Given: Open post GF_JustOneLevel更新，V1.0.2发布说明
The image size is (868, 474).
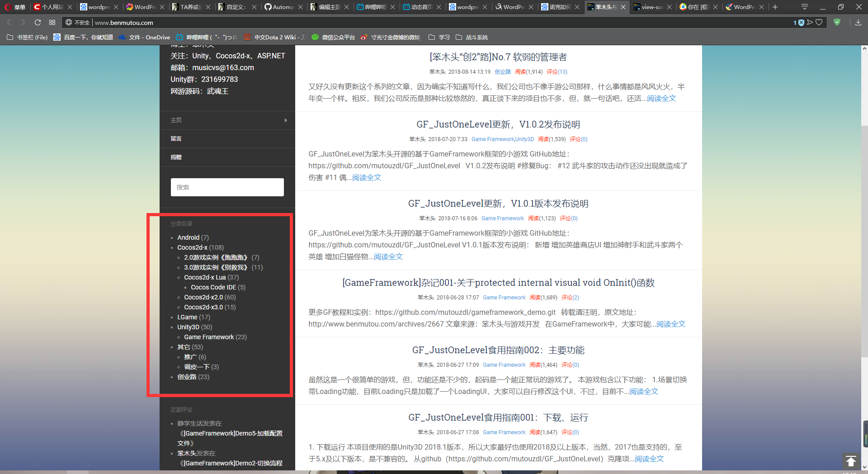Looking at the screenshot, I should coord(498,124).
